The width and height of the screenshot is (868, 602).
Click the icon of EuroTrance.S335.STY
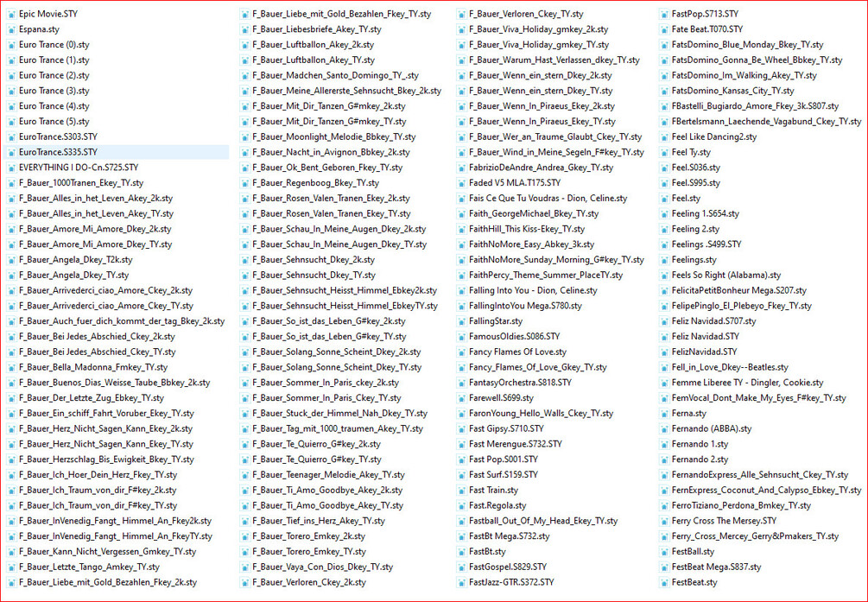[11, 152]
